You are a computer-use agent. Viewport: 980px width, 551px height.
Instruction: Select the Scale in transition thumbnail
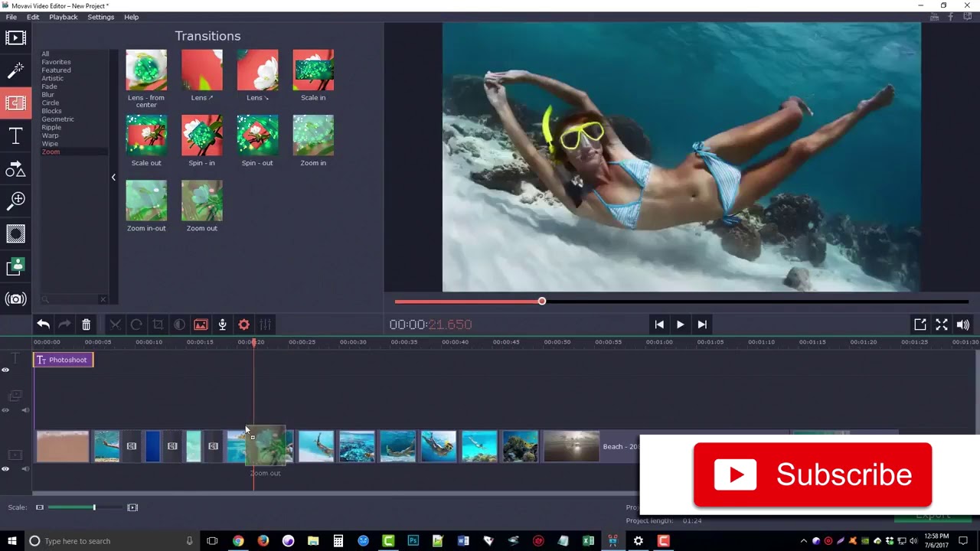coord(313,70)
